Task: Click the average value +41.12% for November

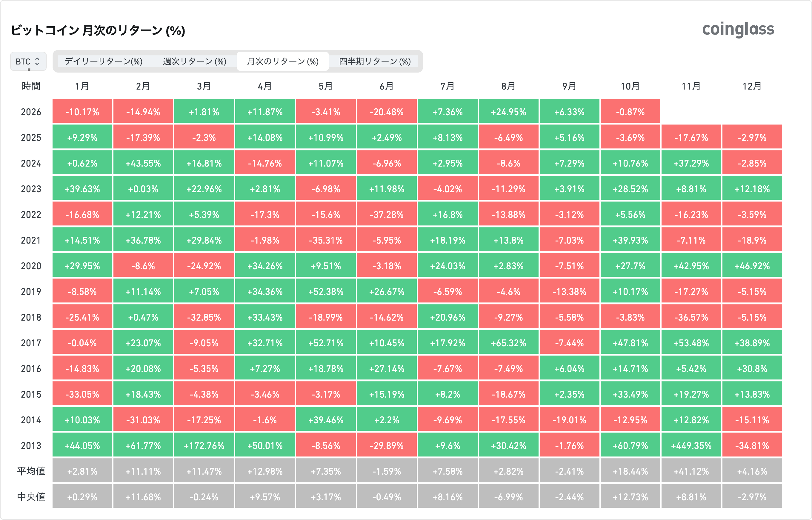Action: click(691, 471)
